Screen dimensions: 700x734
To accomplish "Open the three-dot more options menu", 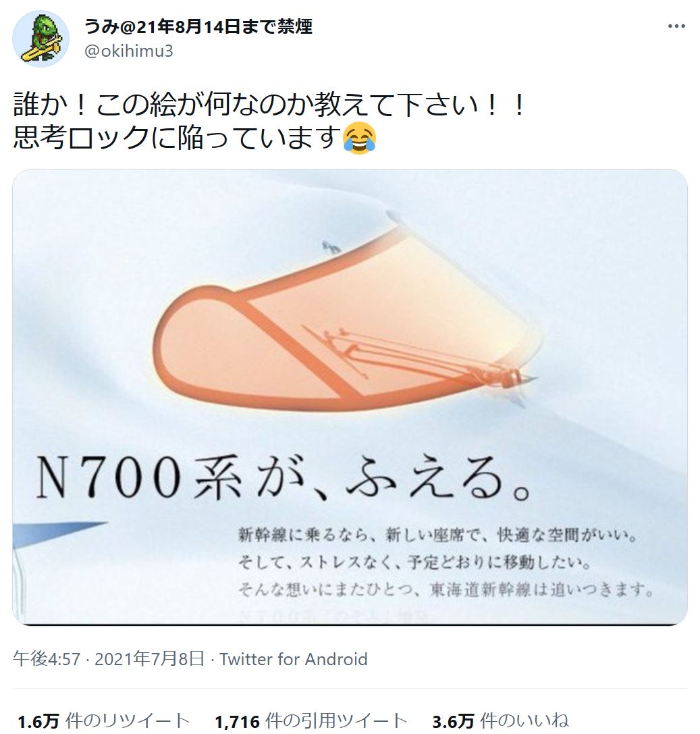I will click(x=676, y=27).
